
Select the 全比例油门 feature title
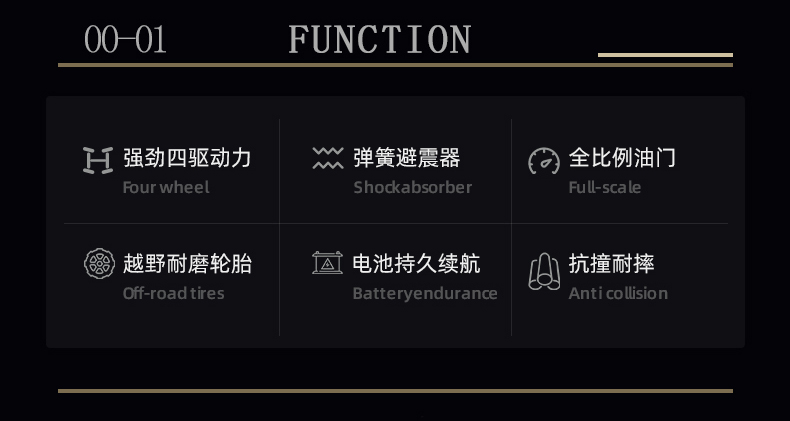[x=622, y=158]
